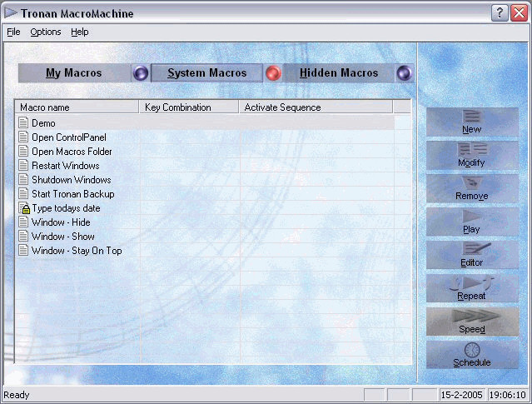Click the locked document icon of Type todays date
Image resolution: width=532 pixels, height=404 pixels.
click(x=24, y=208)
